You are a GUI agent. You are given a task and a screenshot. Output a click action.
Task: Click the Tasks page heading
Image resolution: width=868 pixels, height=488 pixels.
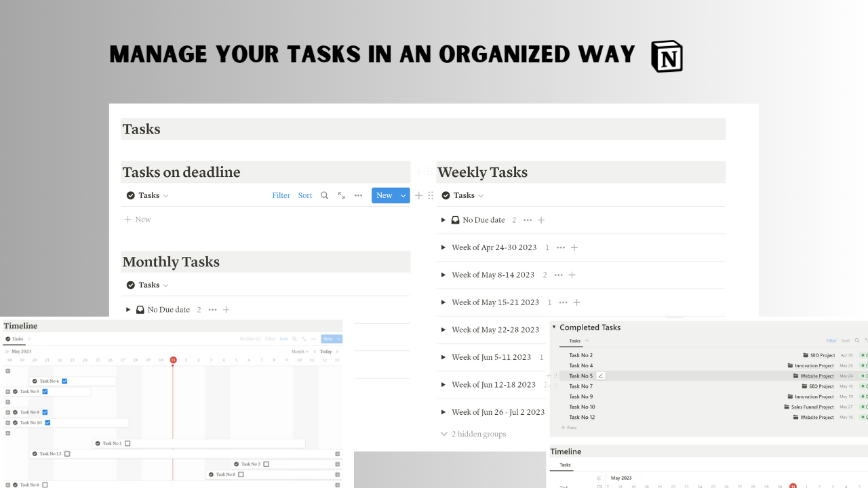142,129
